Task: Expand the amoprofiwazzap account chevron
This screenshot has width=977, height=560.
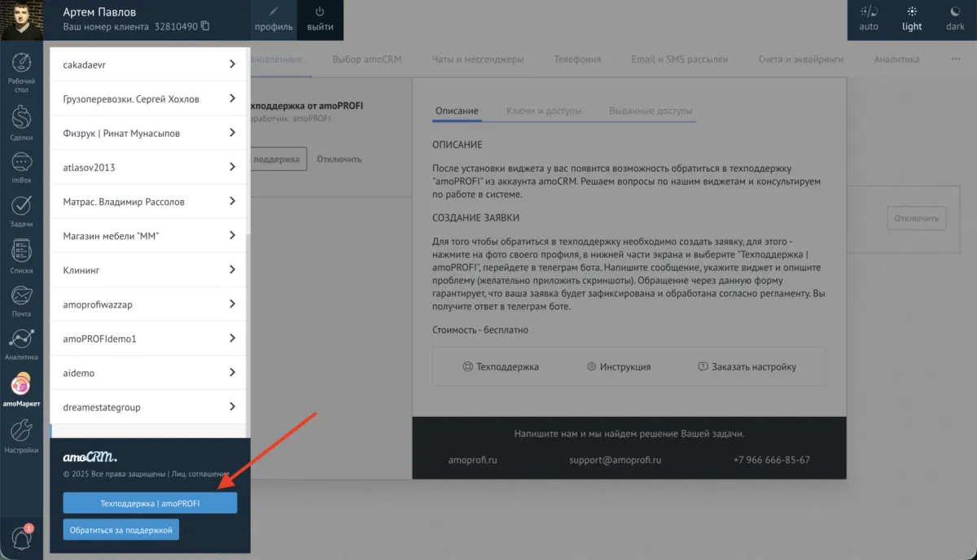Action: (232, 304)
